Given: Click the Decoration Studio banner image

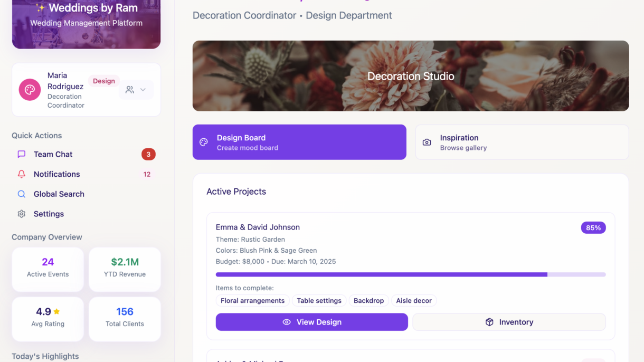Looking at the screenshot, I should point(410,76).
